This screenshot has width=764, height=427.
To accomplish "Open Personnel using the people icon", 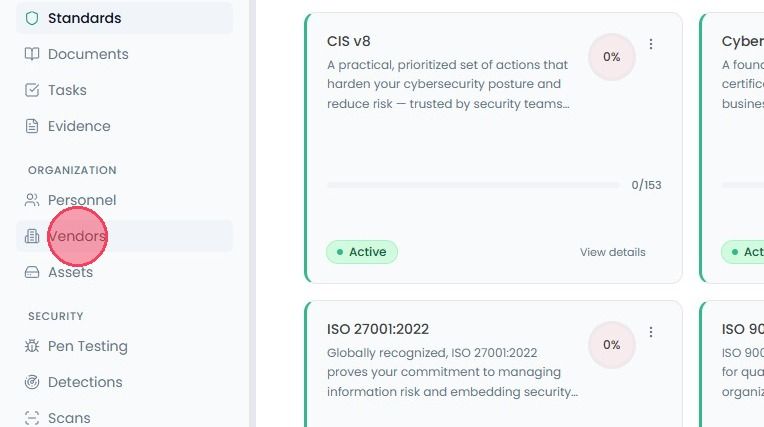I will click(32, 200).
